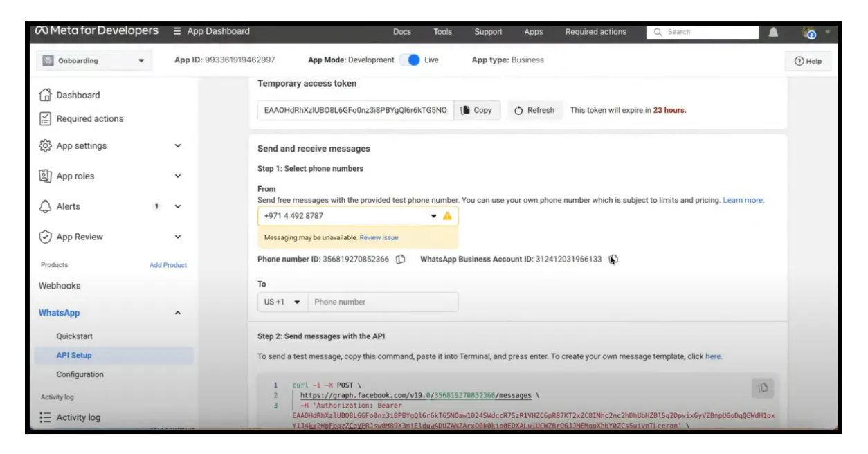Click the App ID 993361919462997 text

coord(225,60)
